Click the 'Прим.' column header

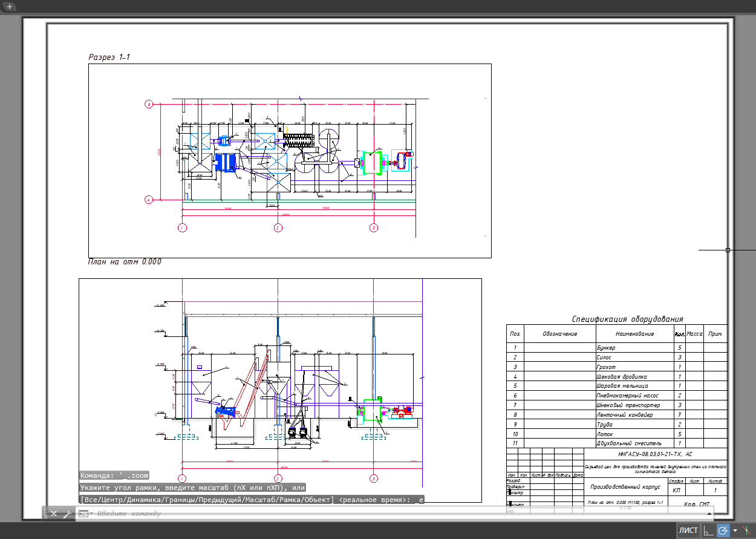(x=715, y=333)
